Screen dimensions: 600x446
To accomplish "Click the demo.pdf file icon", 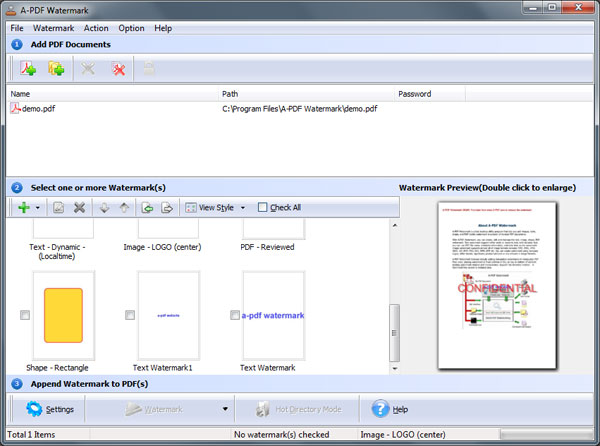I will [15, 109].
